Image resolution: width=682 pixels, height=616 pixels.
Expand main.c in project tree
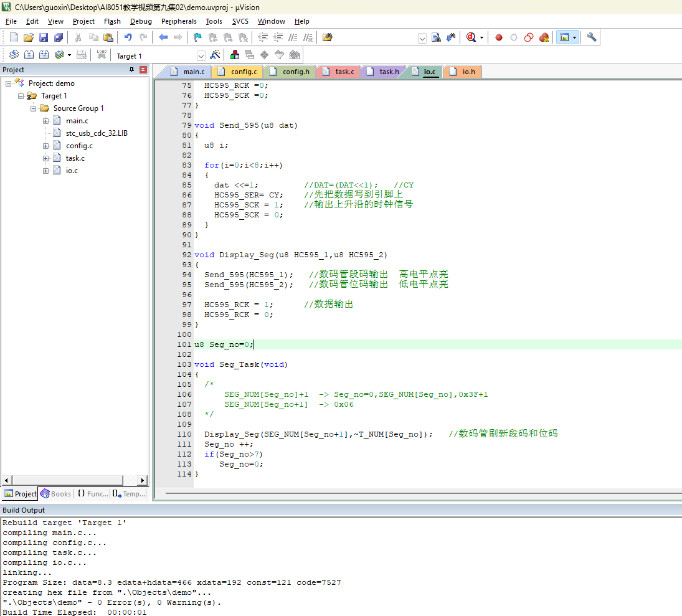point(45,121)
